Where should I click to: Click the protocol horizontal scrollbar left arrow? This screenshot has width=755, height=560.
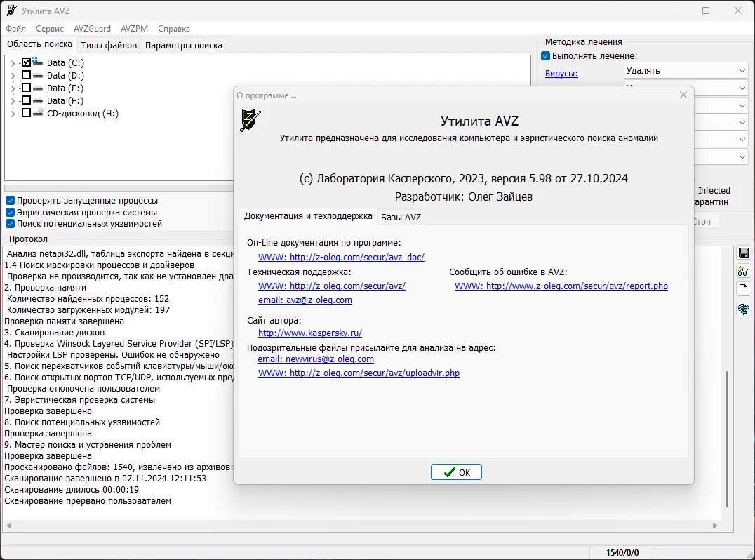(8, 526)
